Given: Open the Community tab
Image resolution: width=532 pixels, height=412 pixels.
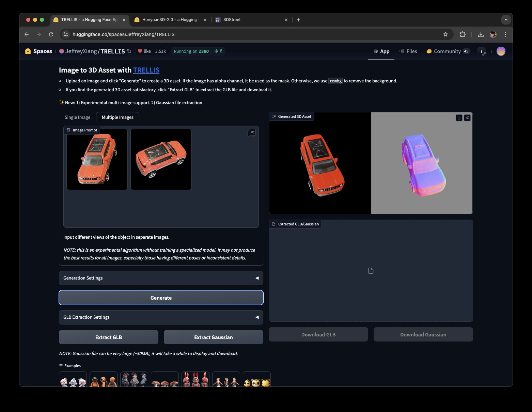Looking at the screenshot, I should (447, 51).
